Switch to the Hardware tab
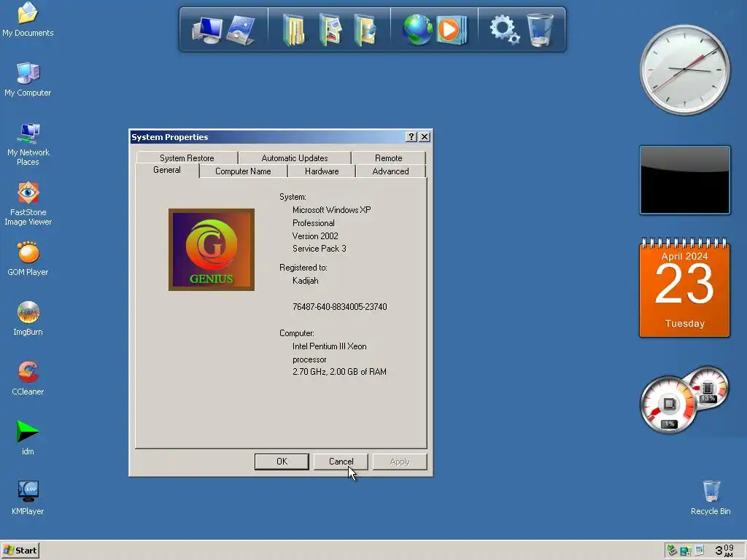Screen dimensions: 747x560 322,171
